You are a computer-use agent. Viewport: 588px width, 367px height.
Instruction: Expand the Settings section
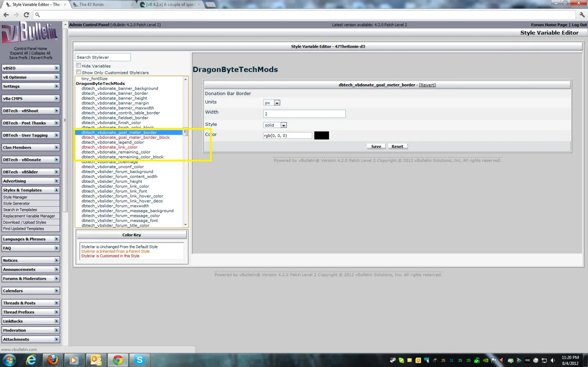pos(30,86)
